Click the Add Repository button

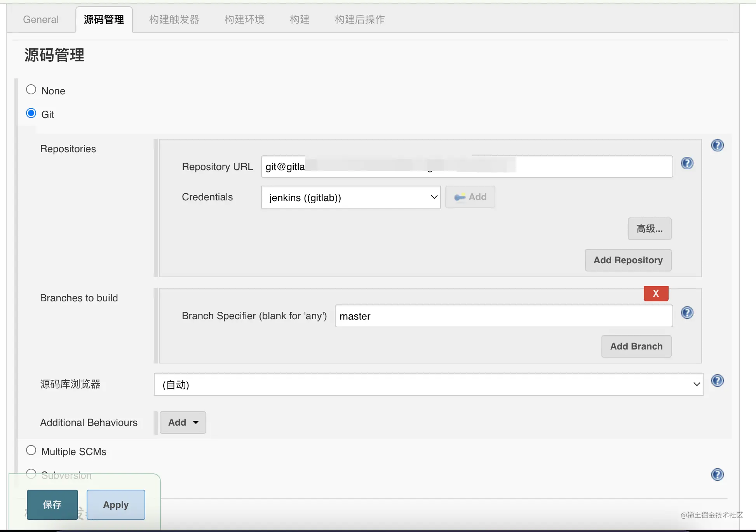point(628,260)
